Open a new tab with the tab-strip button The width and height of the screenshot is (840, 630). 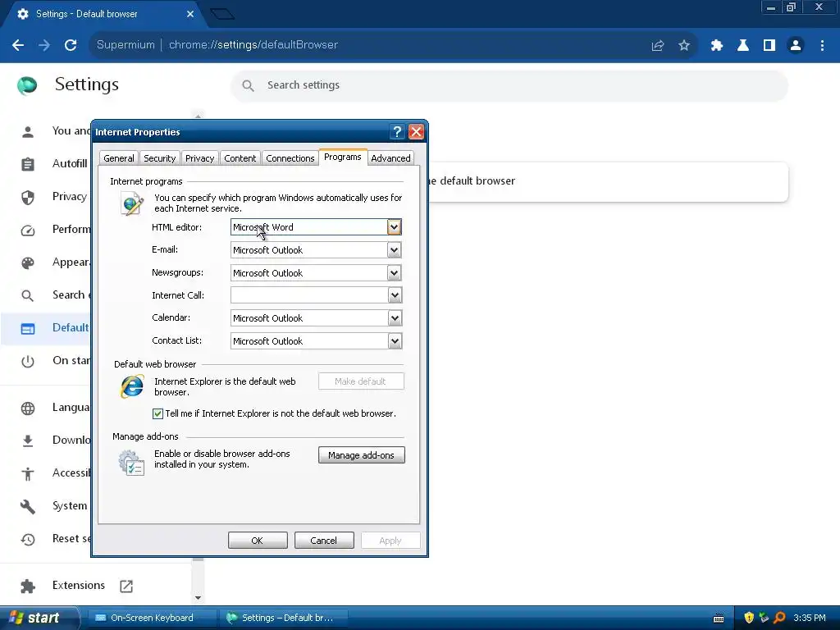coord(222,14)
